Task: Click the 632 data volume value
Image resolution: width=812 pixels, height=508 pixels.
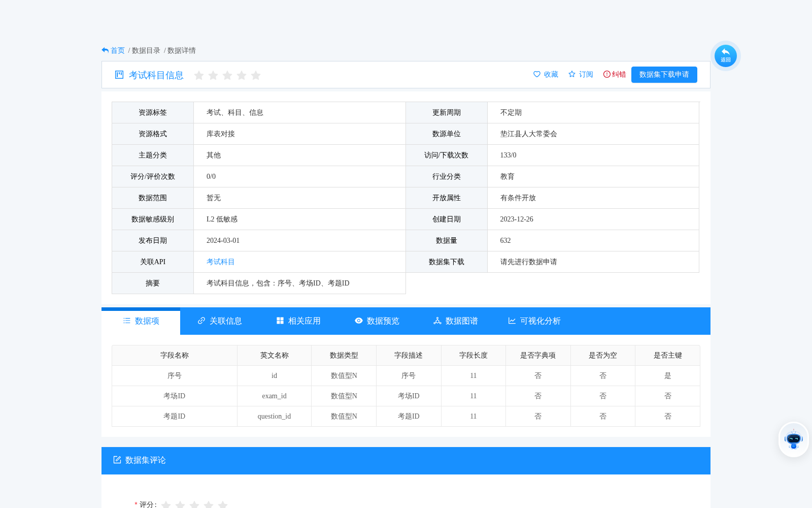Action: point(505,241)
